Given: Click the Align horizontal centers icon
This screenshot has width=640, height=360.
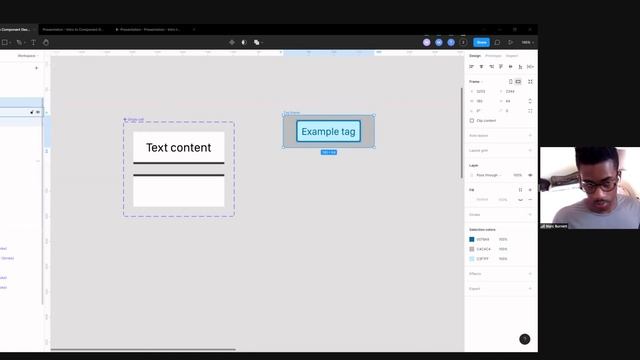Looking at the screenshot, I should click(482, 67).
